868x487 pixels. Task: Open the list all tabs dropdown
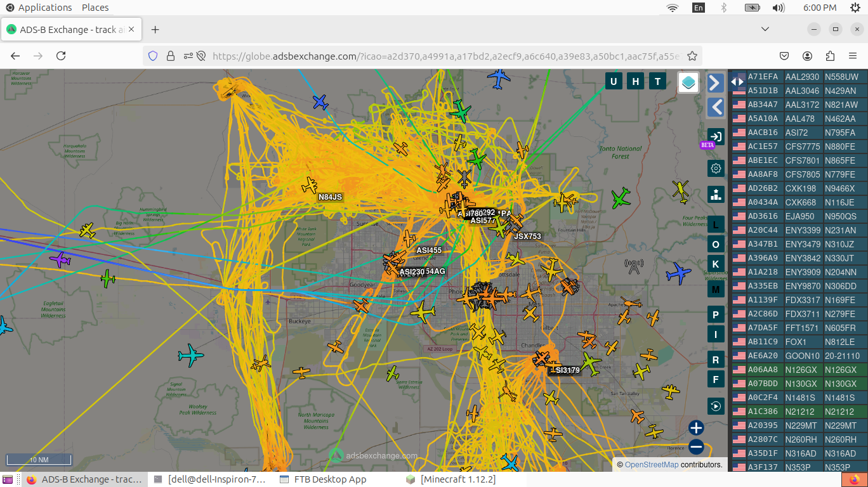765,29
